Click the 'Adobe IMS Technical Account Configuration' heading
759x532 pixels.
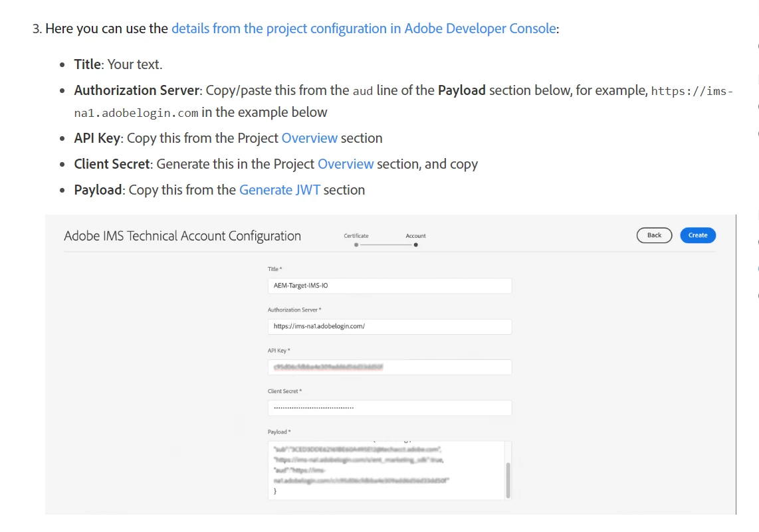pyautogui.click(x=183, y=236)
